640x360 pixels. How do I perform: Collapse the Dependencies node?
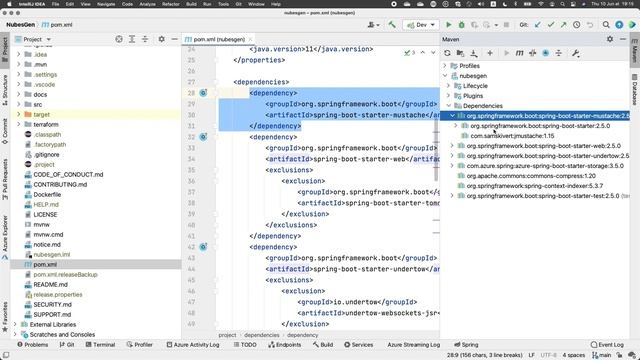449,106
